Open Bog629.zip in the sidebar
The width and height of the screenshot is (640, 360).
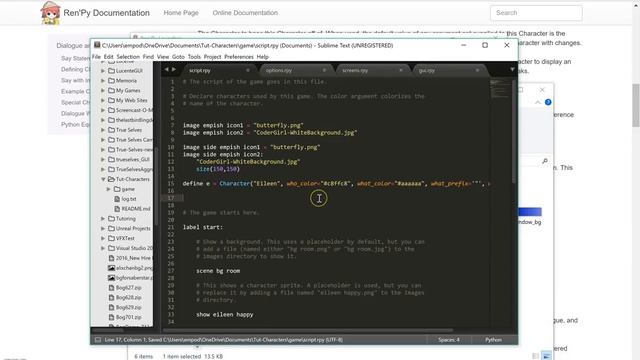pos(129,307)
